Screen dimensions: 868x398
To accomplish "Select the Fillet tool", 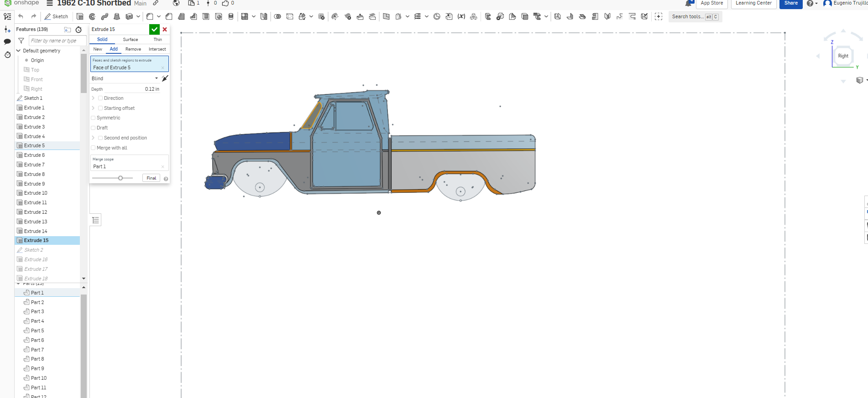I will 150,16.
